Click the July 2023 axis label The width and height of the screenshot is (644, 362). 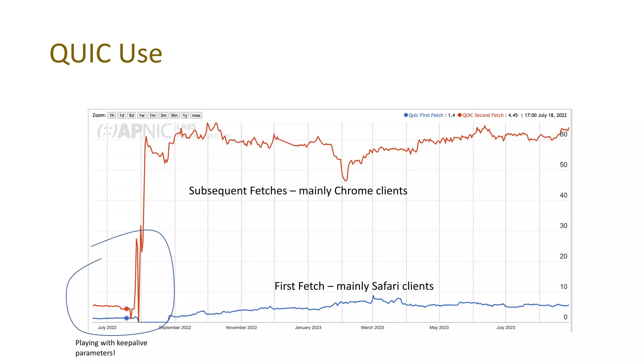click(x=506, y=327)
